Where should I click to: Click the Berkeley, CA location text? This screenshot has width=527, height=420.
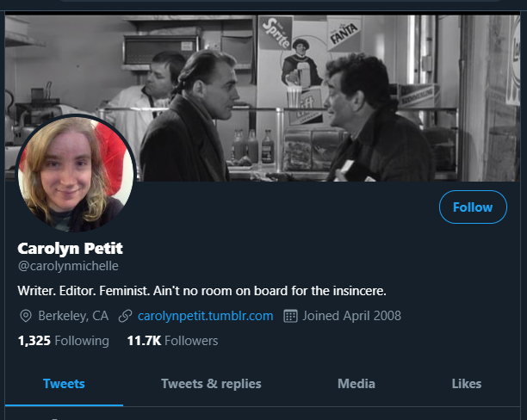pyautogui.click(x=73, y=316)
